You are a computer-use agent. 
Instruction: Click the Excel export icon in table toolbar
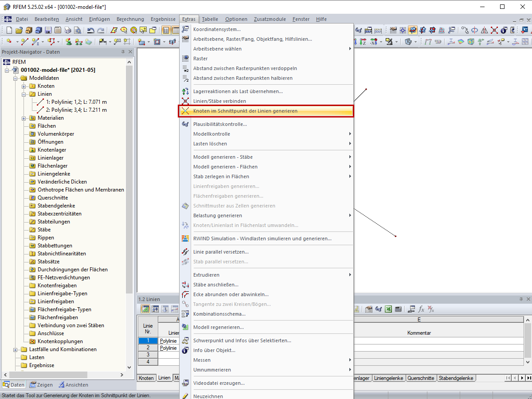point(388,309)
